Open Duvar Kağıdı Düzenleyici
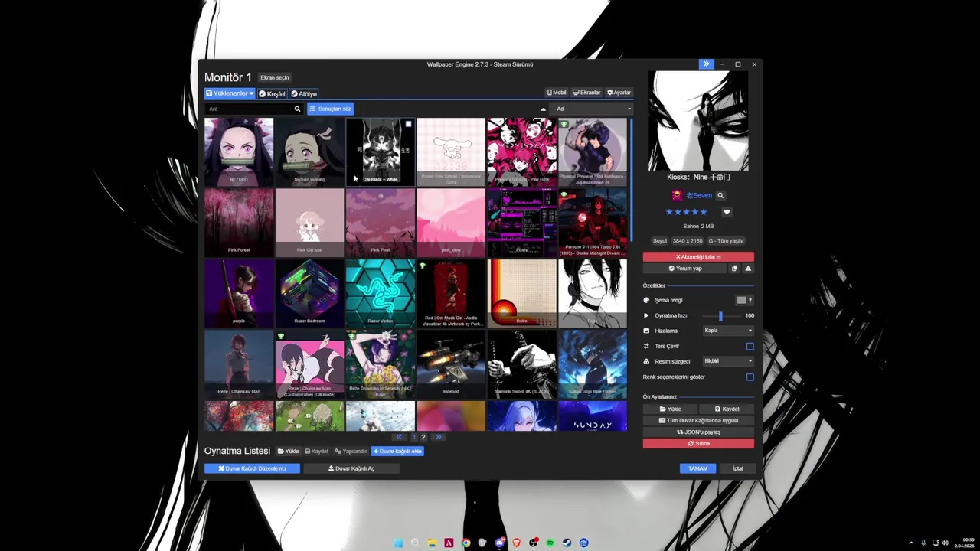The image size is (980, 551). click(x=252, y=468)
